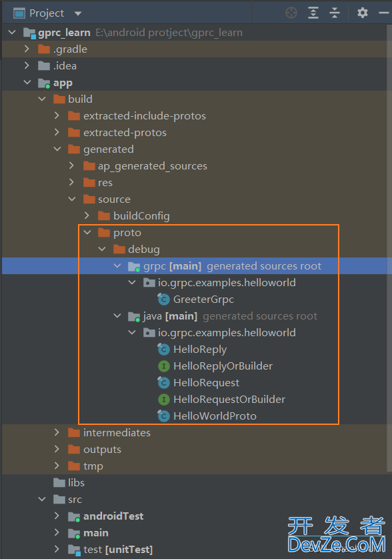Open the Project view dropdown
392x559 pixels.
78,13
